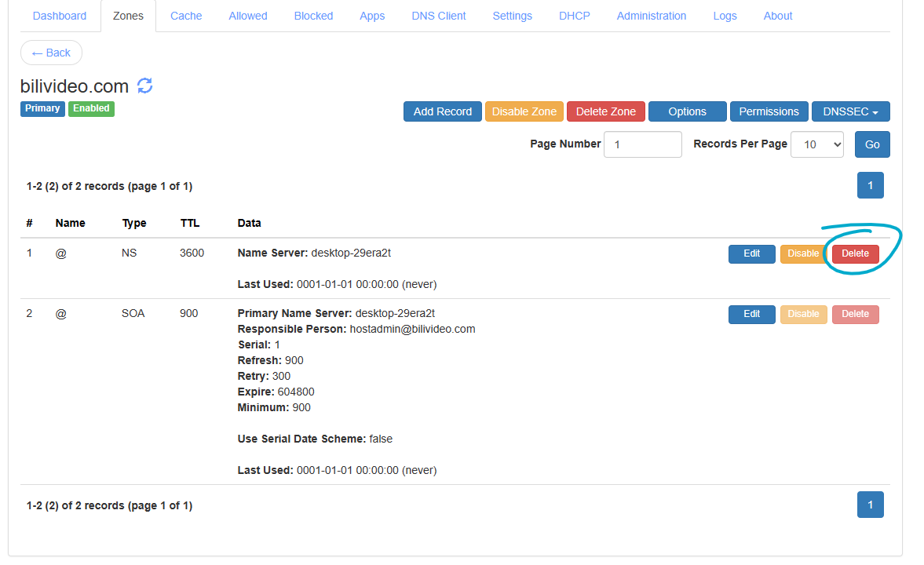Click the Serial: 1 line
924x565 pixels.
[259, 344]
